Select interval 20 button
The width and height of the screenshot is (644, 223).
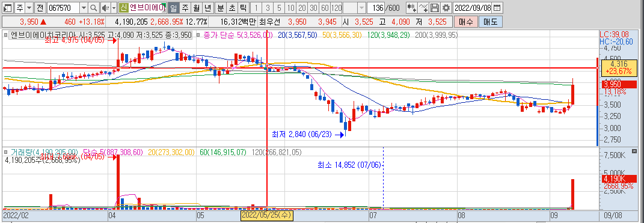tap(302, 7)
